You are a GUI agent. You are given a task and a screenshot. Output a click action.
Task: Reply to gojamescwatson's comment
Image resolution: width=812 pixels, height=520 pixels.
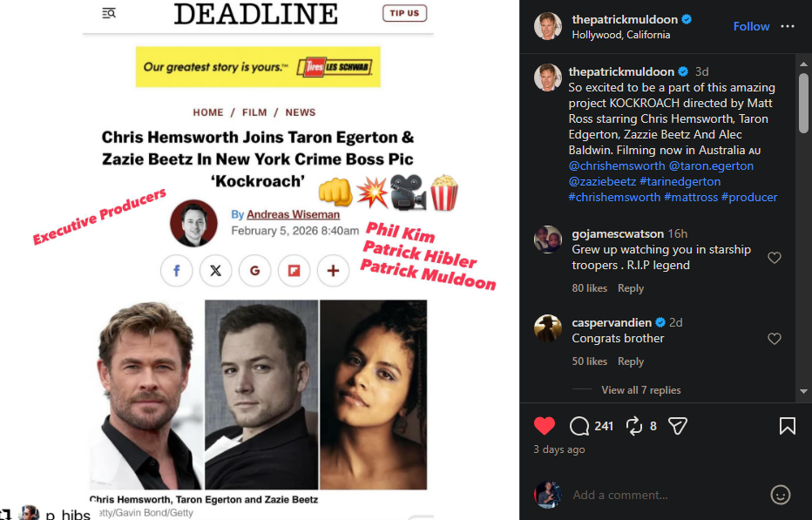point(630,288)
